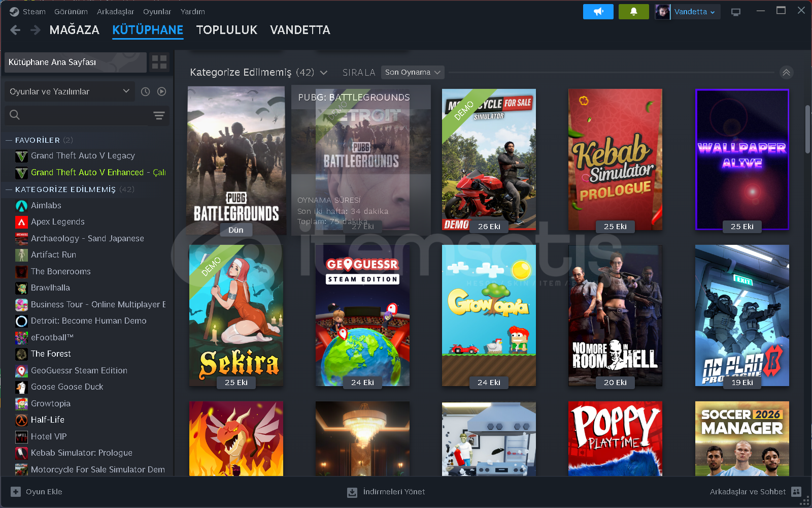Open the Motorcycle For Sale Simulator cover
Image resolution: width=812 pixels, height=508 pixels.
489,160
